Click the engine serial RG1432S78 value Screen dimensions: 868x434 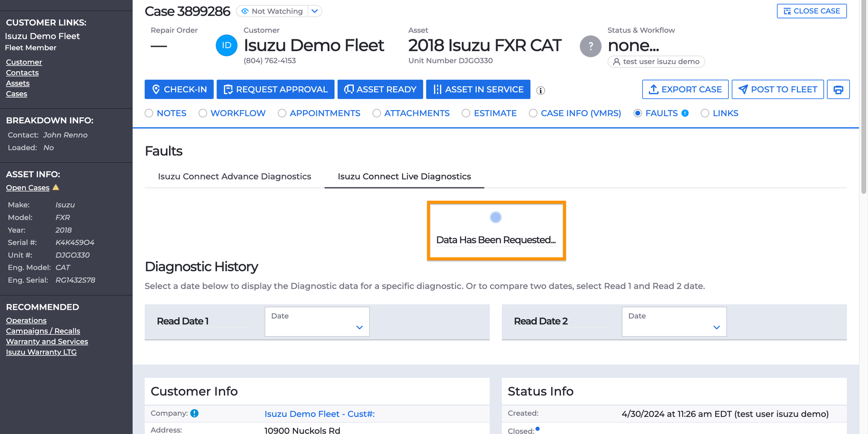[x=75, y=280]
